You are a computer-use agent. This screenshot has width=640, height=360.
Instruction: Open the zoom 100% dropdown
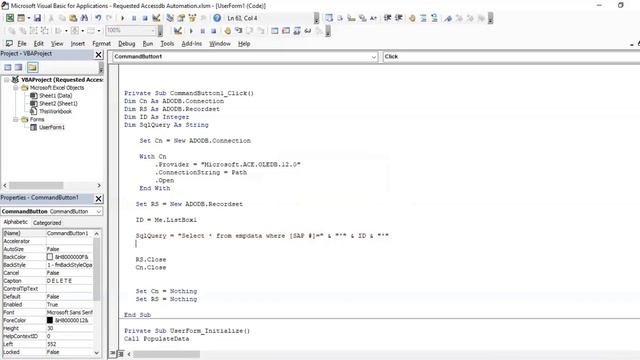pos(153,31)
